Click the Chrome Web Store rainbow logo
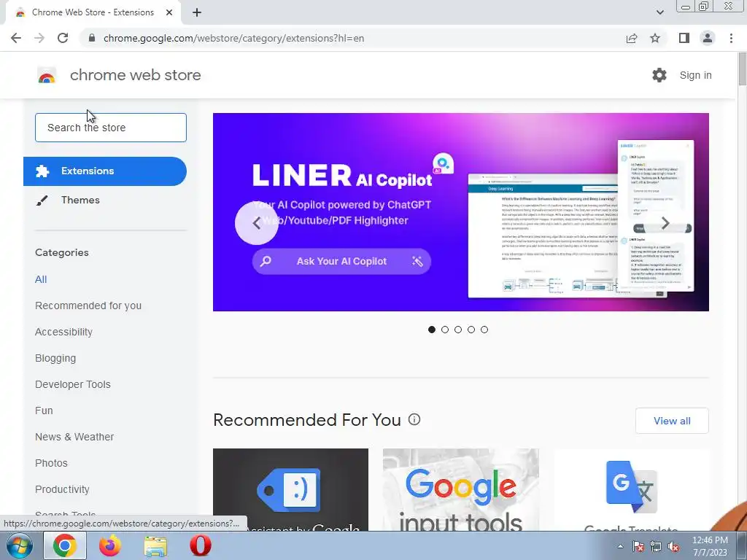 coord(47,75)
